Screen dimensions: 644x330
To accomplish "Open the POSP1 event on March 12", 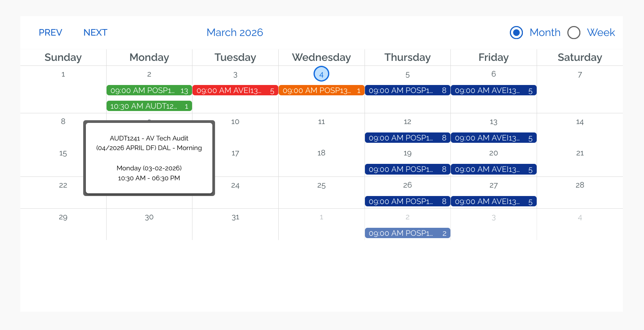I will [407, 137].
